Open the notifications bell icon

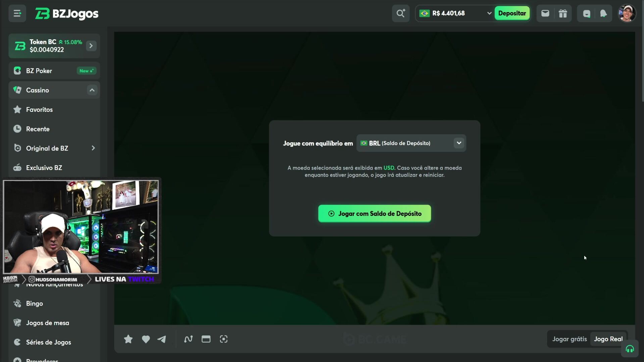tap(603, 13)
